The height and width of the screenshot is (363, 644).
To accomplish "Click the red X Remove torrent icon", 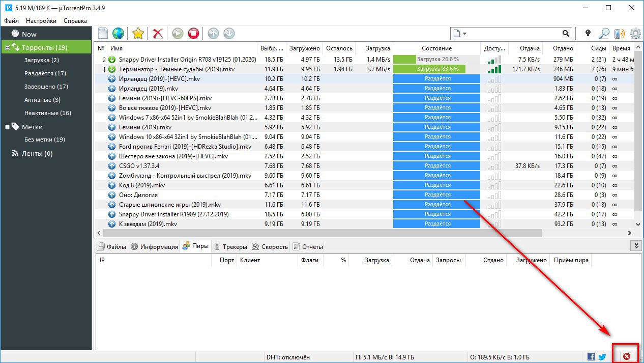I will click(158, 34).
